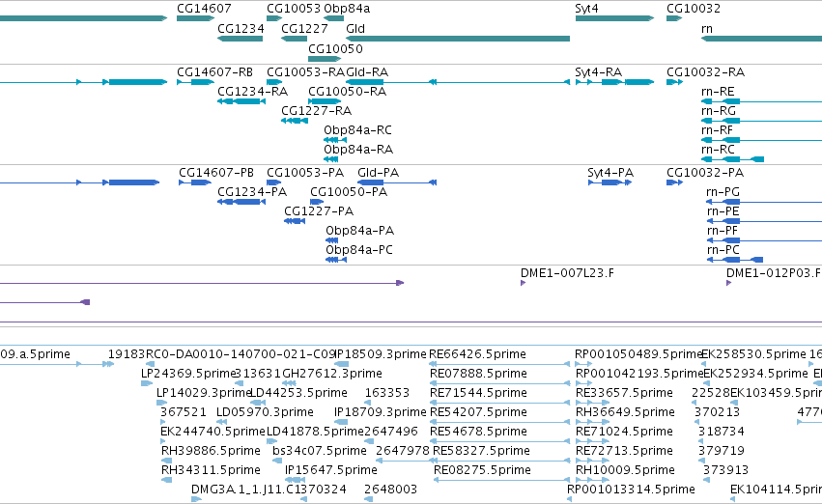This screenshot has width=822, height=504.
Task: Click the RE33657.5prime EST label
Action: tap(624, 394)
